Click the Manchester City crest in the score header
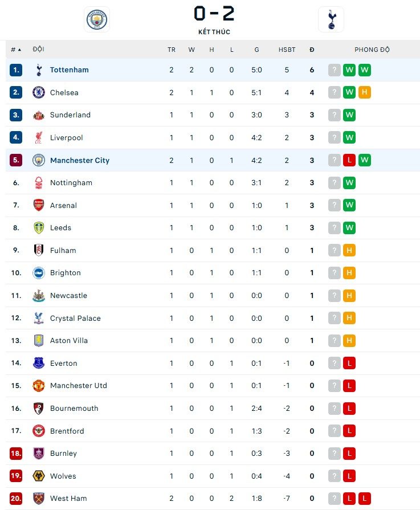Image resolution: width=420 pixels, height=510 pixels. point(97,19)
